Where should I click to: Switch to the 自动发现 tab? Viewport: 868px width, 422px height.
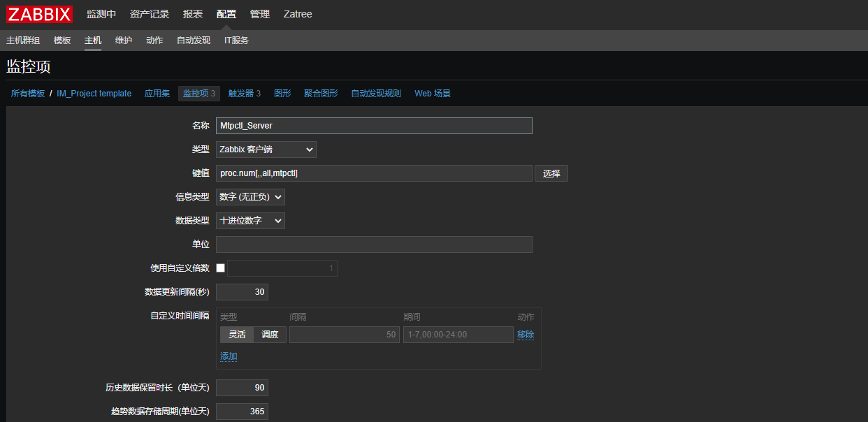pos(193,40)
